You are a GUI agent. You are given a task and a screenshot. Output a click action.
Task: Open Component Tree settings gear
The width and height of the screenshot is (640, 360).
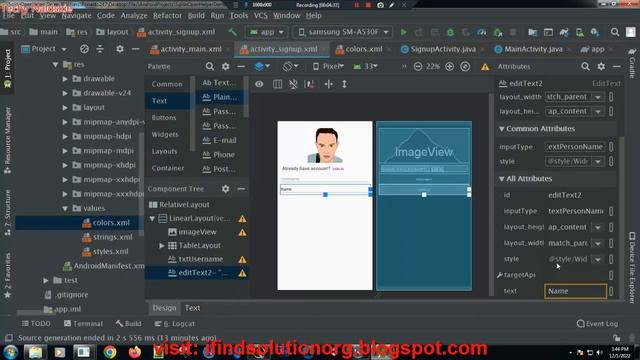[x=225, y=189]
